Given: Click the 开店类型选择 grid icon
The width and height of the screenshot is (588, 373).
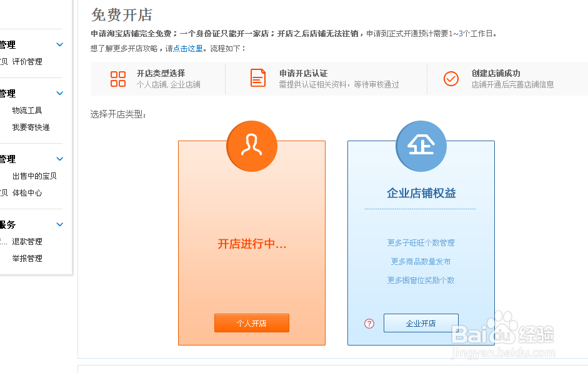Looking at the screenshot, I should pyautogui.click(x=117, y=79).
